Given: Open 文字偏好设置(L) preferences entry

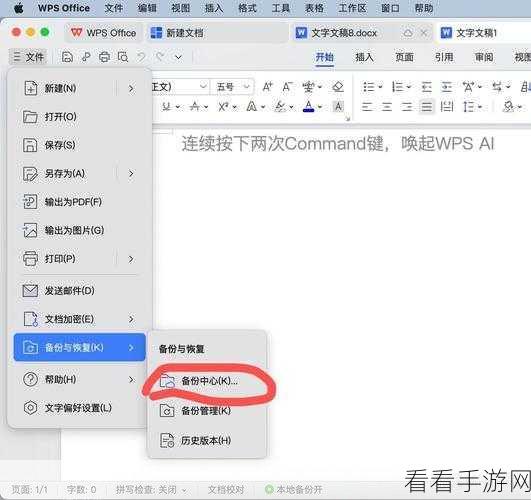Looking at the screenshot, I should pyautogui.click(x=80, y=408).
